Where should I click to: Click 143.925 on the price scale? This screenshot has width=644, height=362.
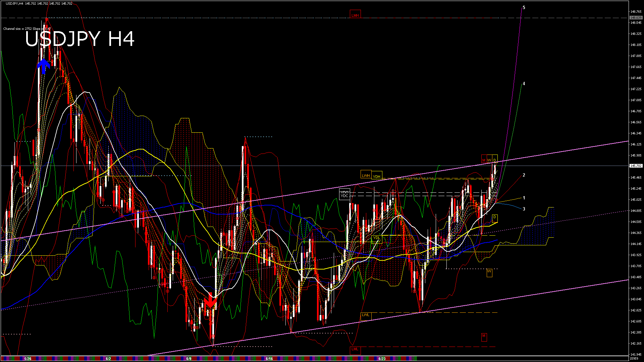tap(636, 255)
